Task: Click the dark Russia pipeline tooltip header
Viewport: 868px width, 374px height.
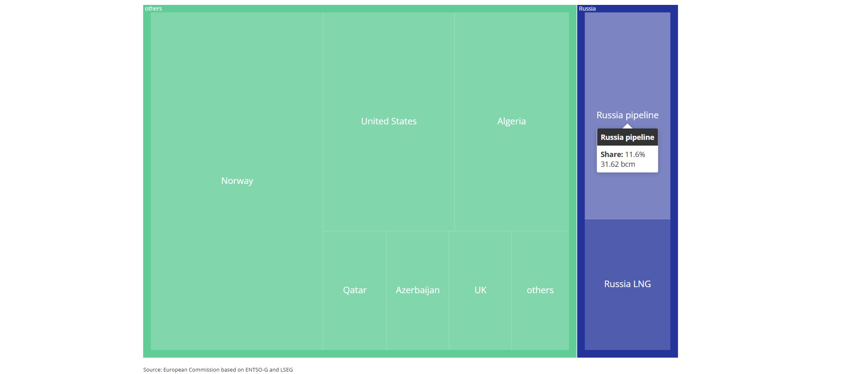Action: click(627, 137)
